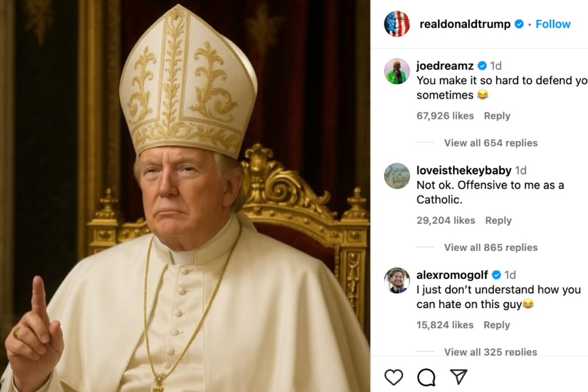Reply to alexromogolf's comment
The image size is (588, 392).
(x=497, y=324)
